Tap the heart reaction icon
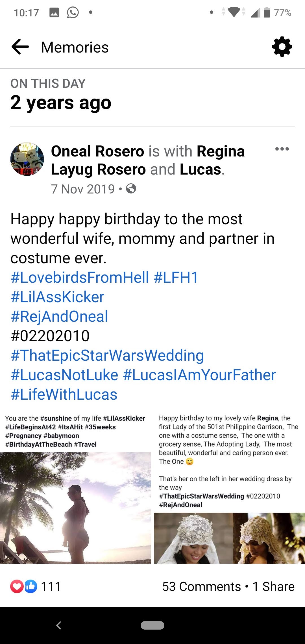 (17, 586)
